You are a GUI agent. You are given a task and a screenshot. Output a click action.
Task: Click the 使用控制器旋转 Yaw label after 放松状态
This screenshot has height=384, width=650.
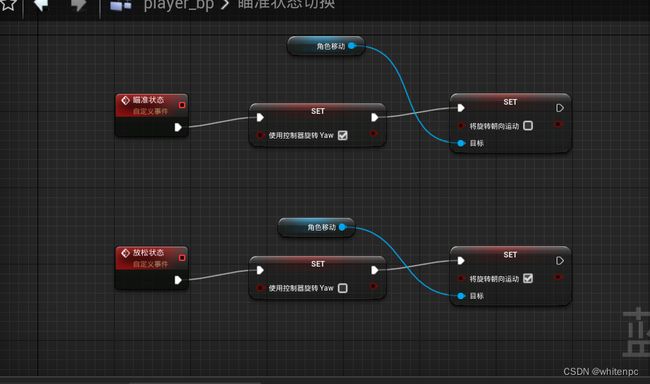click(301, 288)
